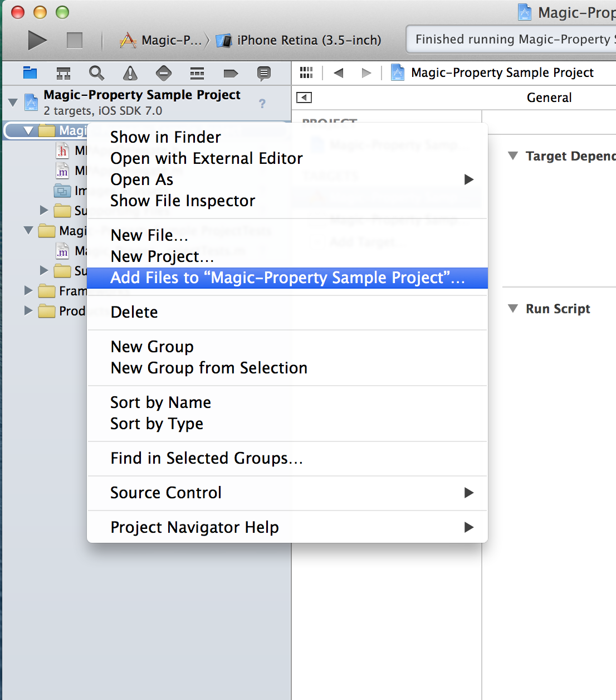The image size is (616, 700).
Task: Select the first .m implementation file
Action: [x=62, y=171]
